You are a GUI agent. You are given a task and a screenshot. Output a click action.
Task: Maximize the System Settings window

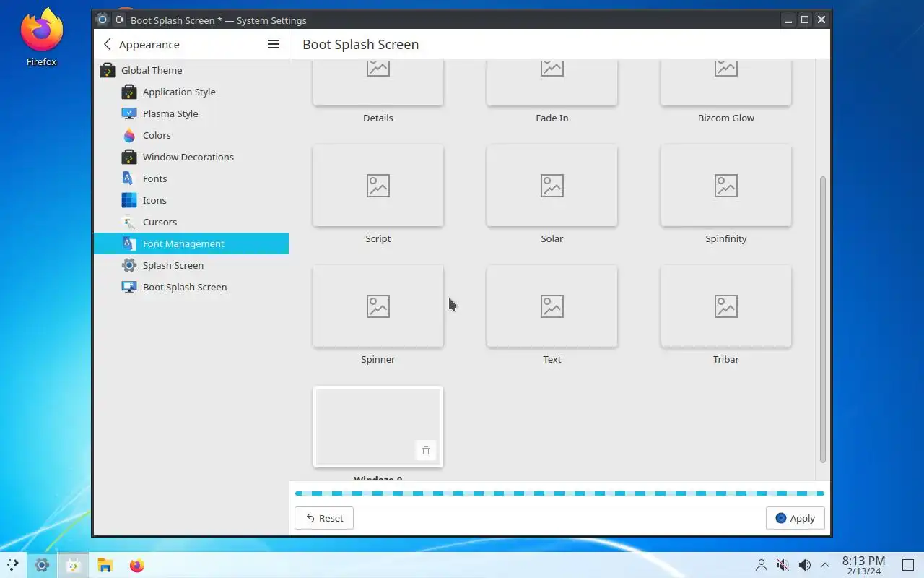point(805,20)
